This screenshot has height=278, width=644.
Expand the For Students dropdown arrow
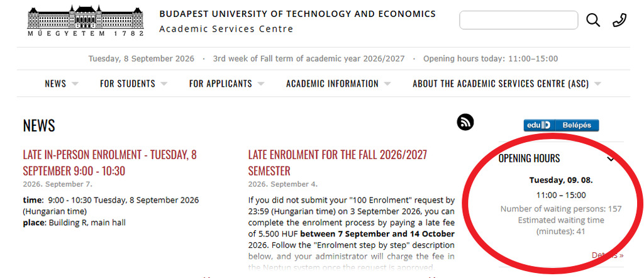coord(164,84)
